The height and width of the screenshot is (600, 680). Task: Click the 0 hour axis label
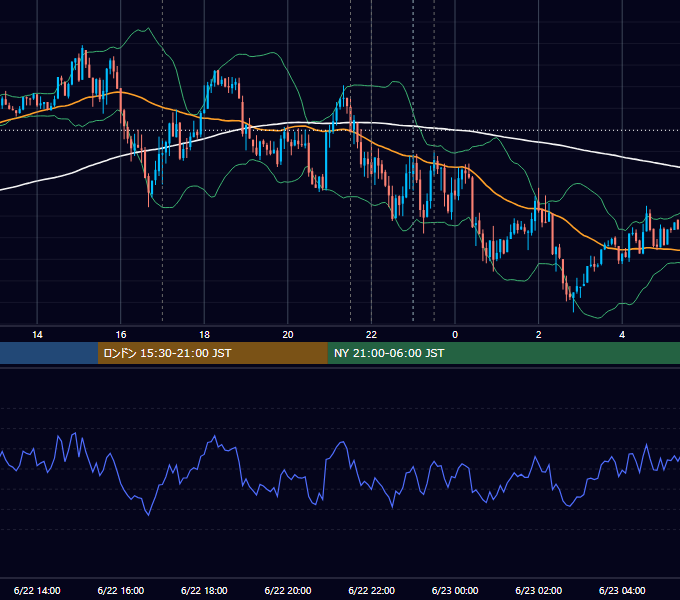pos(455,335)
